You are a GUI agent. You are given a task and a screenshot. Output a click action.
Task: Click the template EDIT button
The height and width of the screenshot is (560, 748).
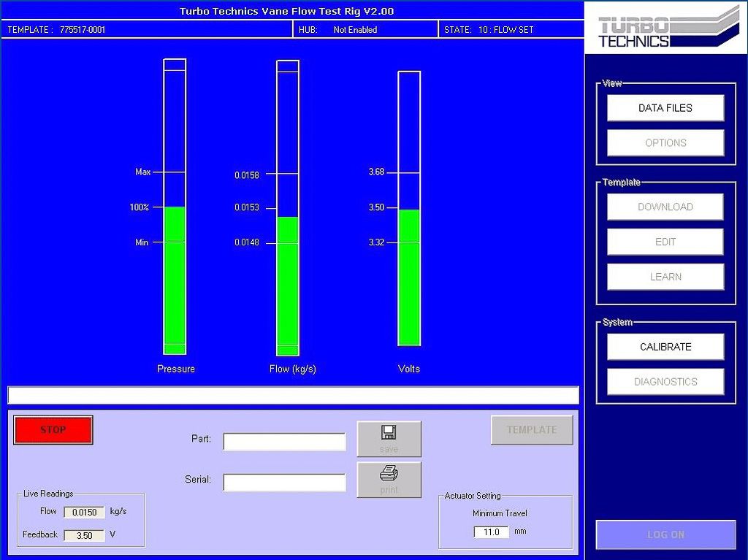pyautogui.click(x=665, y=242)
